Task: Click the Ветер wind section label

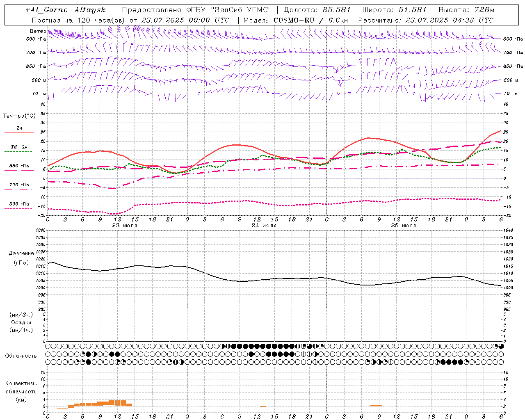Action: click(38, 31)
